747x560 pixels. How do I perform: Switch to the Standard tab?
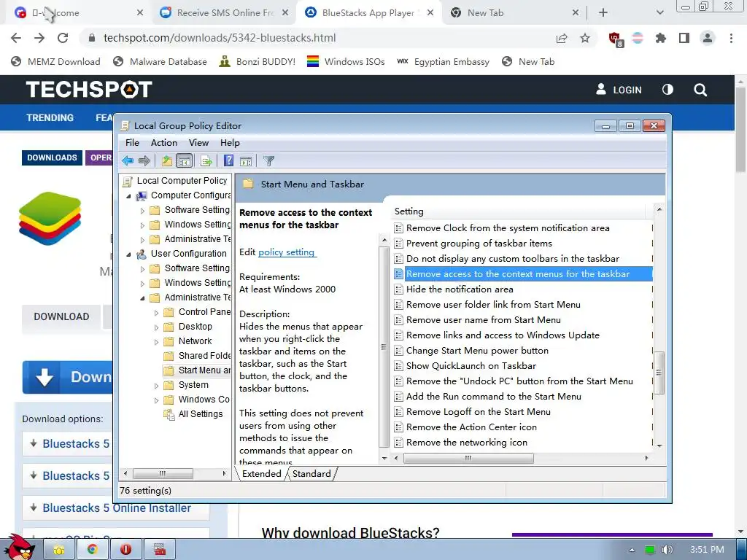click(x=311, y=474)
